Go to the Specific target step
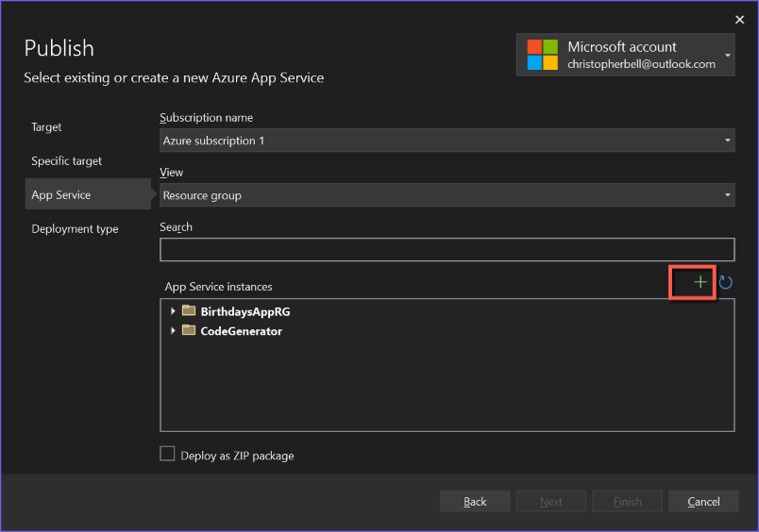 point(67,161)
